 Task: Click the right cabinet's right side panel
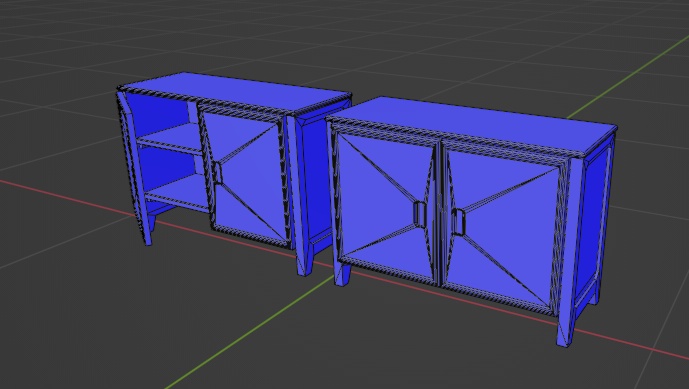(593, 224)
